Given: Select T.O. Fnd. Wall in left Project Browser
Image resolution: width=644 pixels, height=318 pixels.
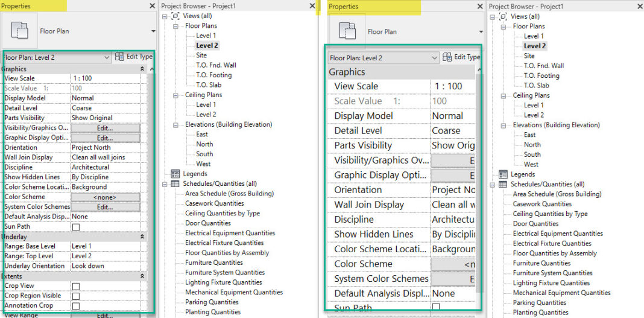Looking at the screenshot, I should 216,65.
